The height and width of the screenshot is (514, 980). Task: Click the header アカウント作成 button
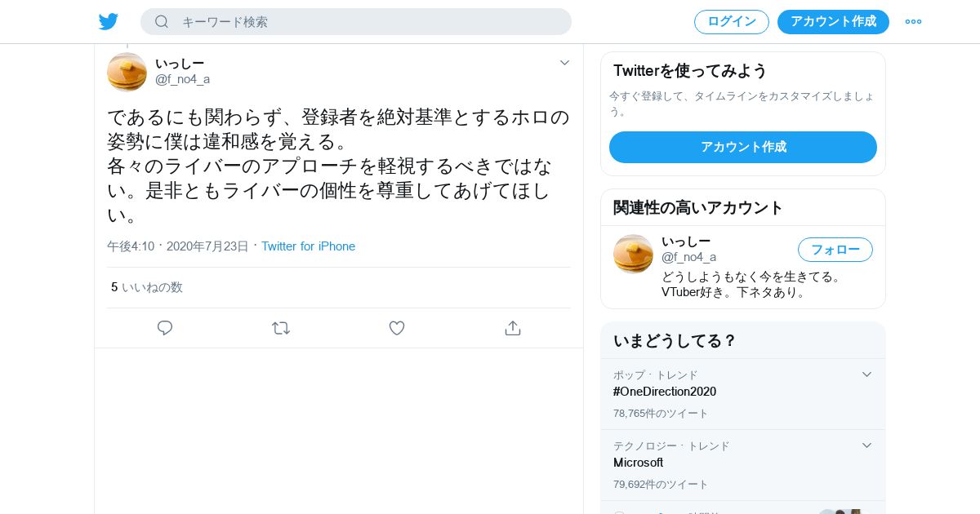pos(833,22)
